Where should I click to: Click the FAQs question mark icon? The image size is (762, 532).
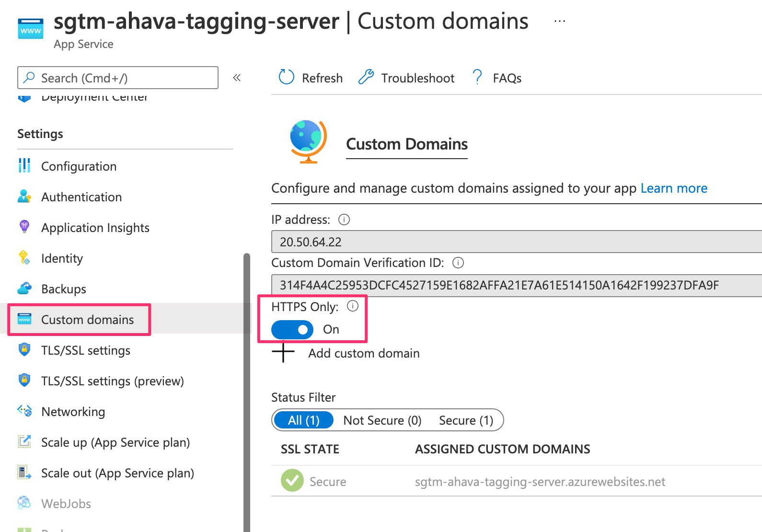coord(477,77)
